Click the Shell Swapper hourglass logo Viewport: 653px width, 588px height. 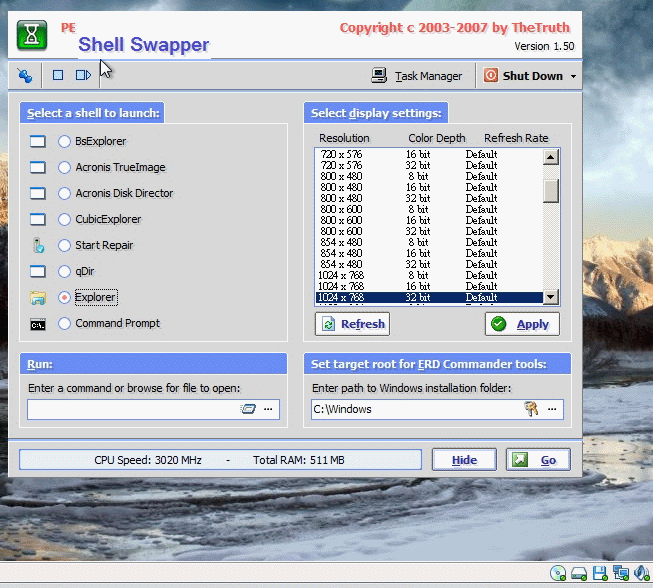(x=32, y=35)
